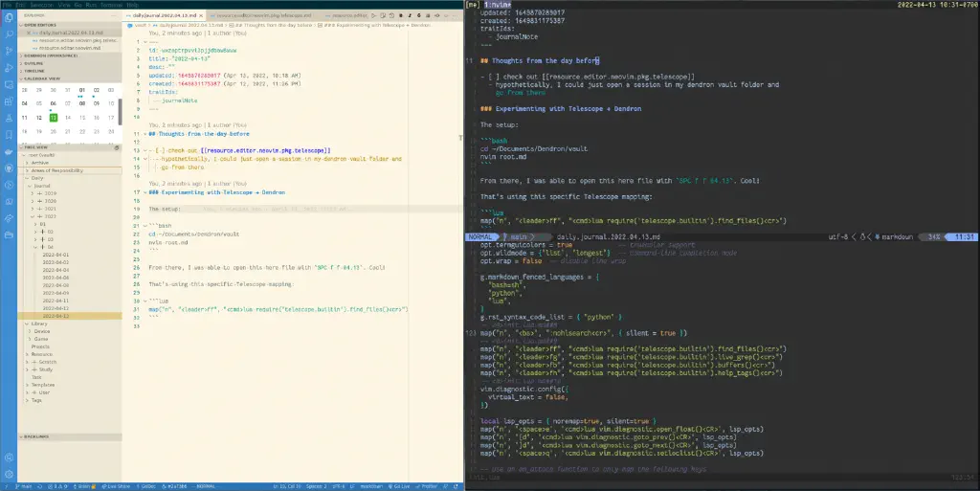Click the remote window icon in status bar
The image size is (980, 491).
(5, 486)
